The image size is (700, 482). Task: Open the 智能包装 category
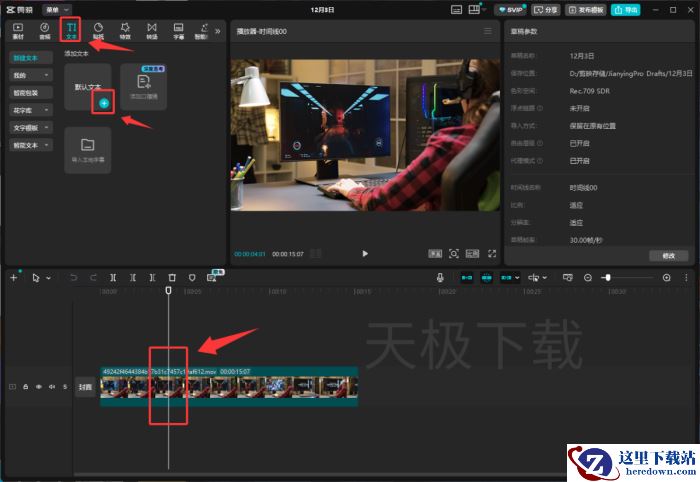[31, 93]
